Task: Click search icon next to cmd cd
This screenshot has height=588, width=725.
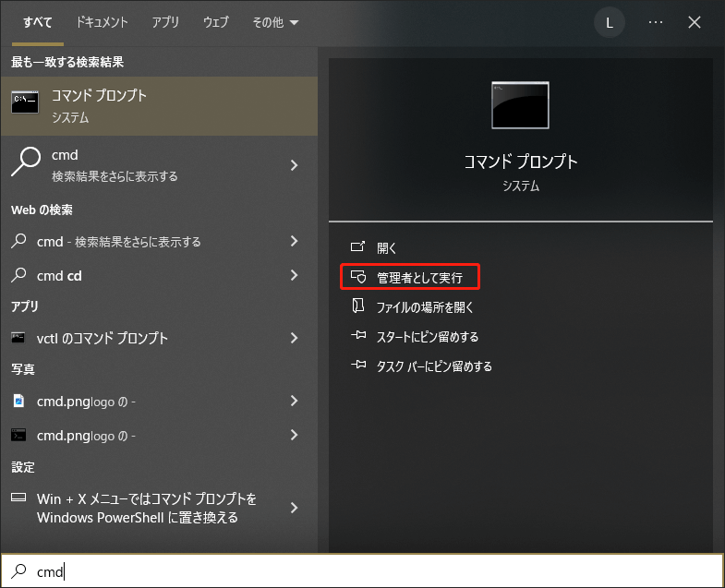Action: [x=18, y=275]
